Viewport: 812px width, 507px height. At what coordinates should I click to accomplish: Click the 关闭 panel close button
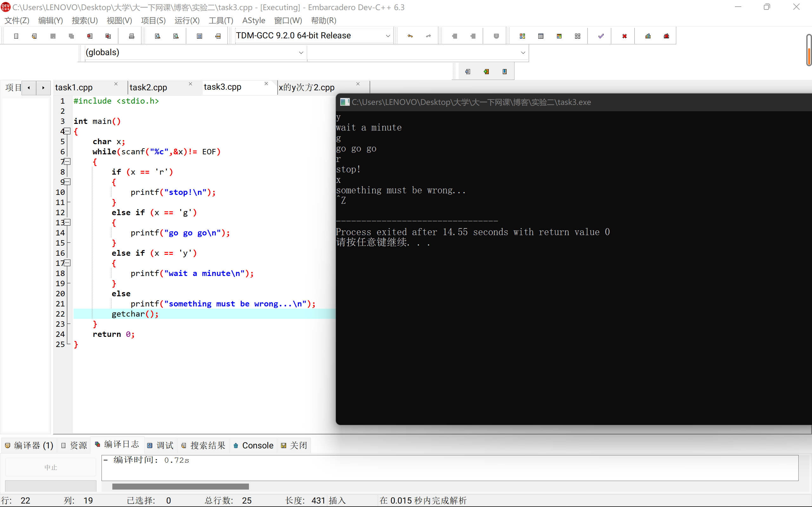tap(294, 445)
